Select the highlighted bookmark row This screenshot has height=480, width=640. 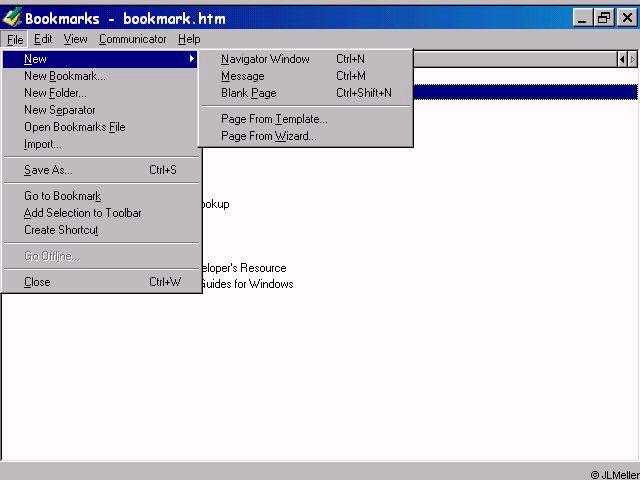pos(525,92)
